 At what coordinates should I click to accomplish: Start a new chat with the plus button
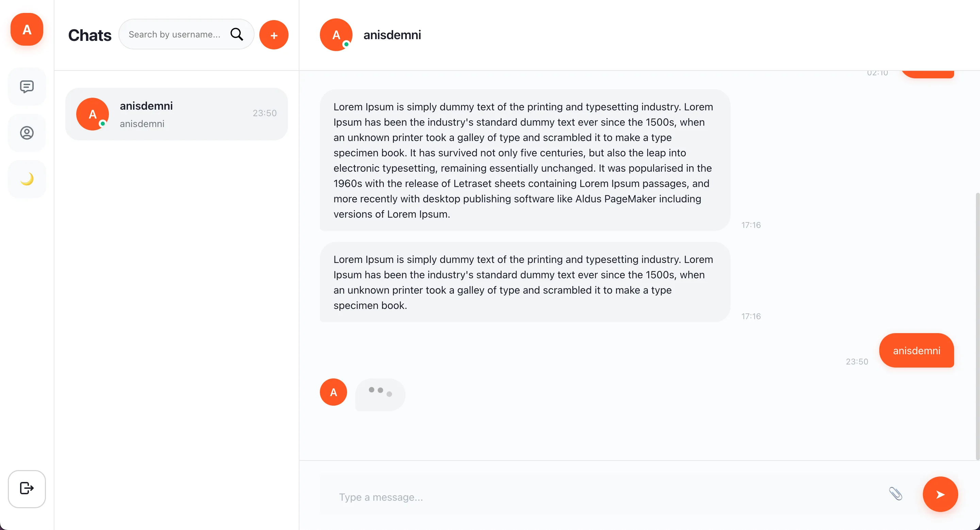[274, 35]
